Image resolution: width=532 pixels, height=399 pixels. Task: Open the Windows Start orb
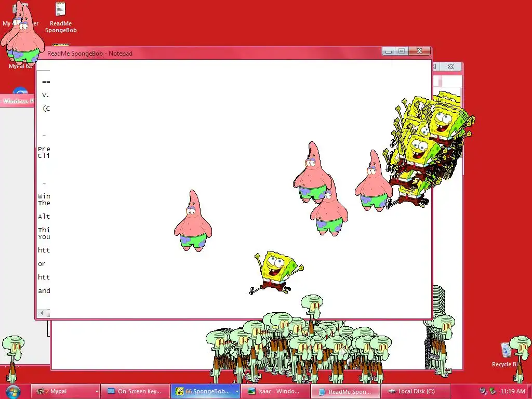click(13, 392)
